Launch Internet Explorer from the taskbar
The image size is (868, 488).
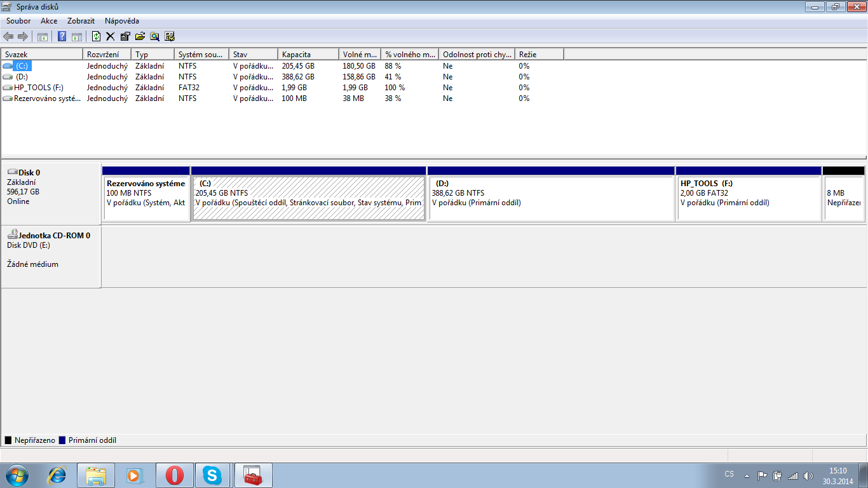coord(57,475)
